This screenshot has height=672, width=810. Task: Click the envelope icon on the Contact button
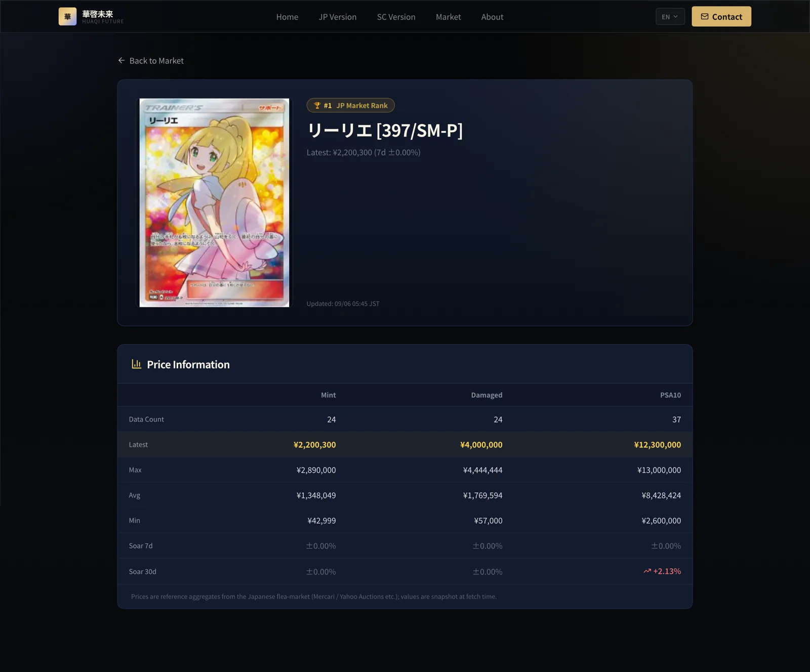point(704,17)
